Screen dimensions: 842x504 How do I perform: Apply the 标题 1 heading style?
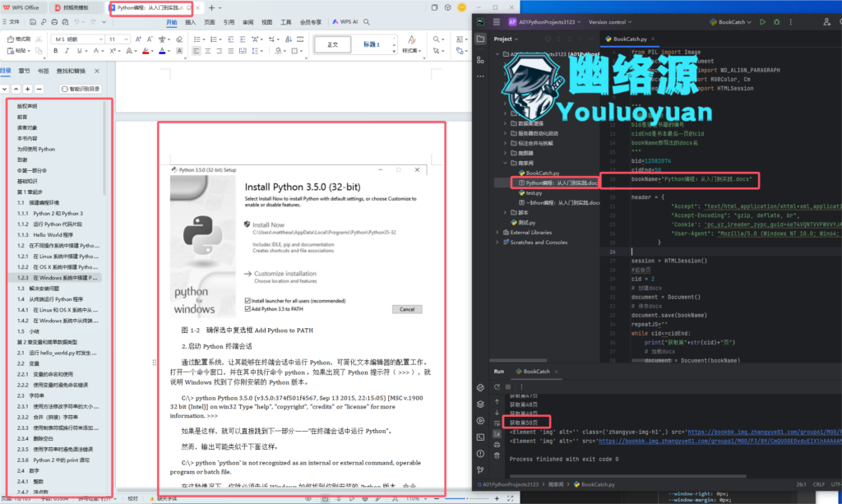point(372,44)
